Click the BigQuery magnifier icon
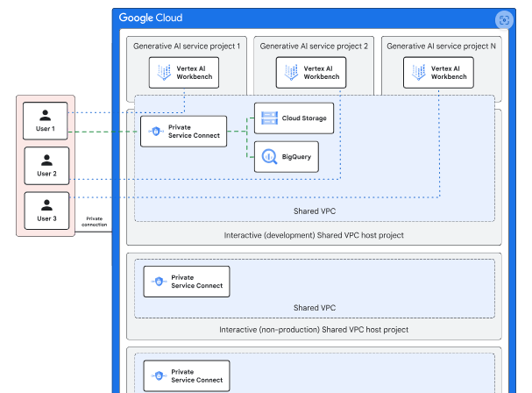The height and width of the screenshot is (393, 532). click(x=267, y=156)
